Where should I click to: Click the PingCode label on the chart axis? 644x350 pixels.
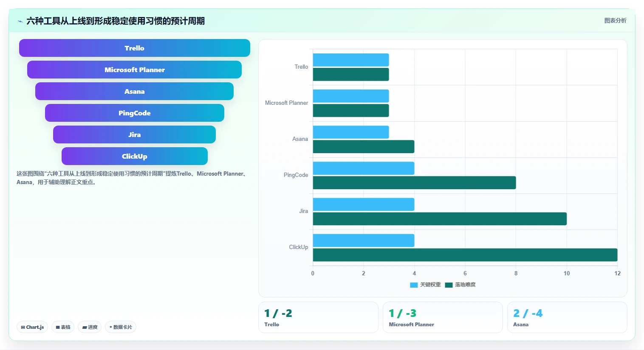pyautogui.click(x=296, y=175)
